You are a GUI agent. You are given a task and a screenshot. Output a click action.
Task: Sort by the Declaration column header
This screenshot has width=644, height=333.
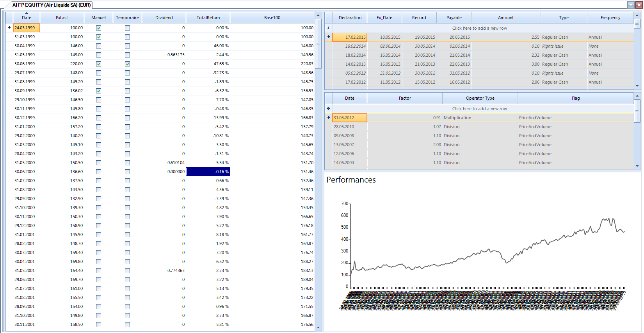350,18
